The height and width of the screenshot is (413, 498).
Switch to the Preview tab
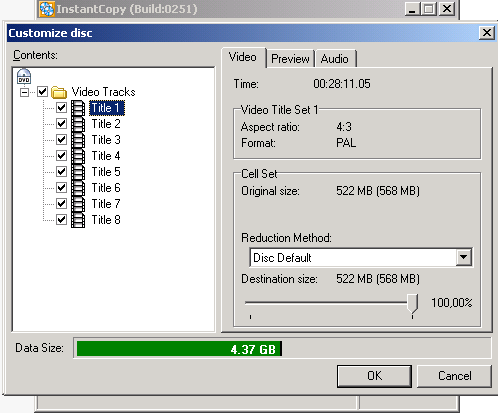tap(290, 59)
